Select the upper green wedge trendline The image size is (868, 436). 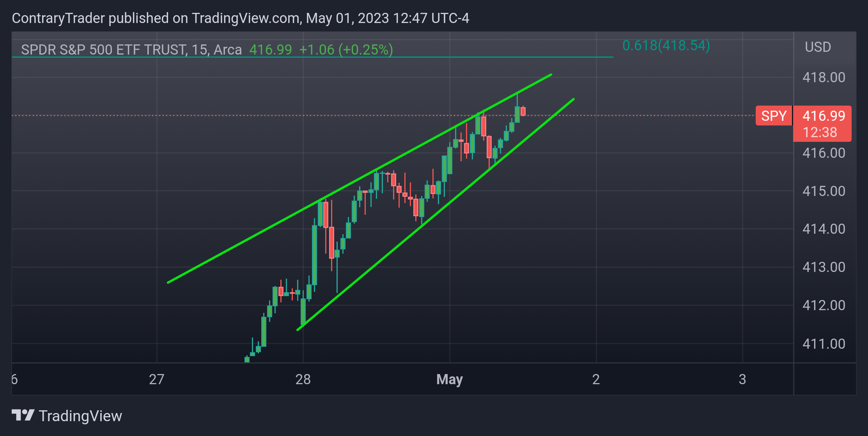point(359,178)
